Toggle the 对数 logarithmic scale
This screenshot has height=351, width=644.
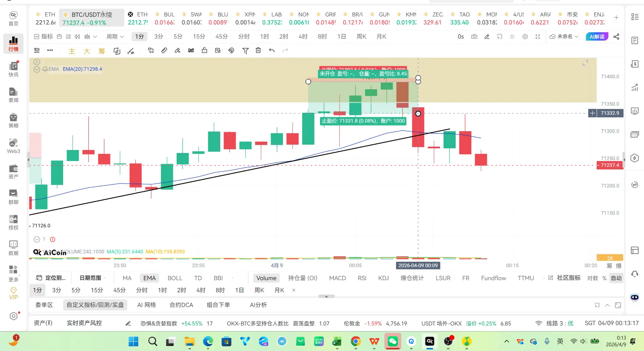coord(593,278)
